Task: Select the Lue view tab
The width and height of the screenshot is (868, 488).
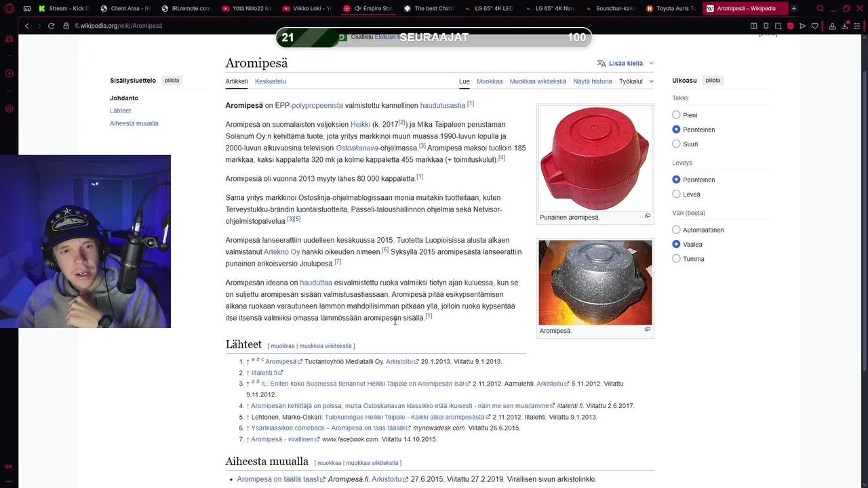Action: coord(465,81)
